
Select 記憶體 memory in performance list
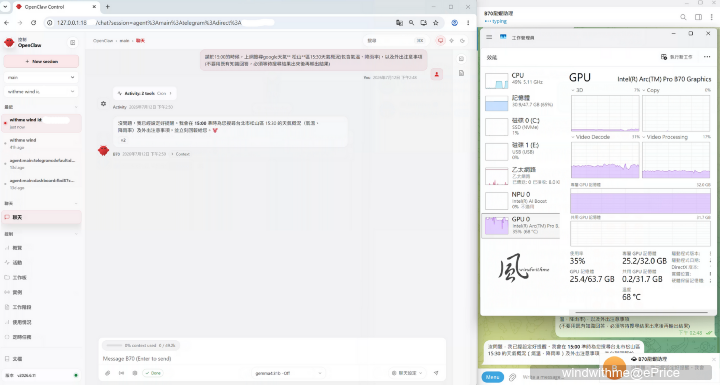[x=521, y=102]
